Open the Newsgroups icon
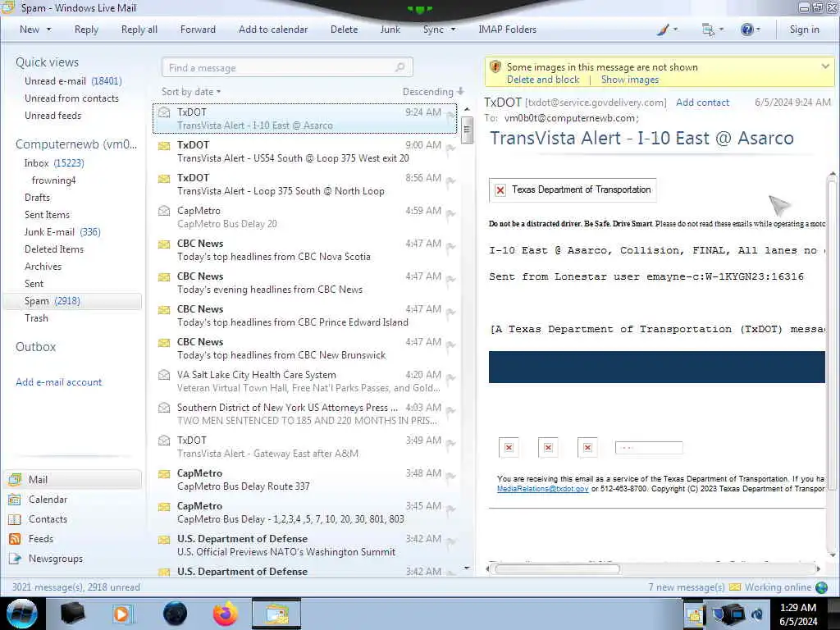Screen dimensions: 840x630 click(15, 559)
